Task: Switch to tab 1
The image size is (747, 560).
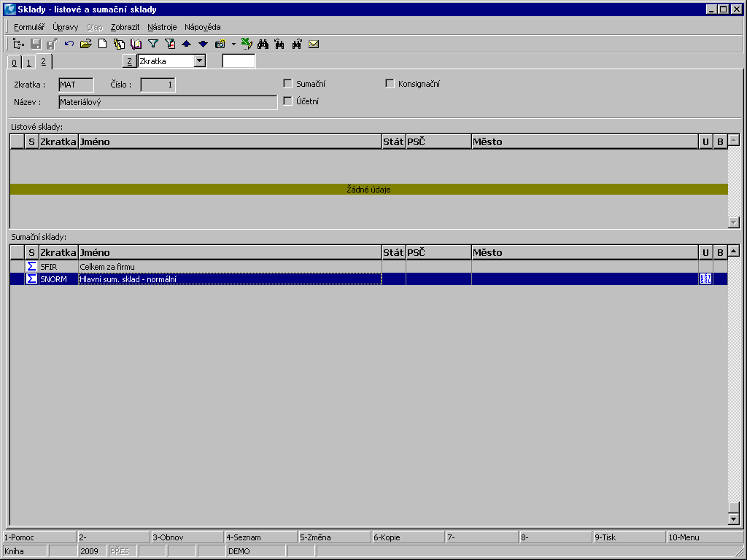Action: click(x=28, y=62)
